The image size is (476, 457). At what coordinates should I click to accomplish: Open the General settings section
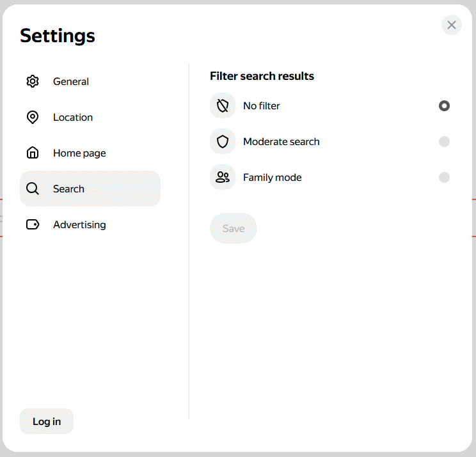[90, 81]
